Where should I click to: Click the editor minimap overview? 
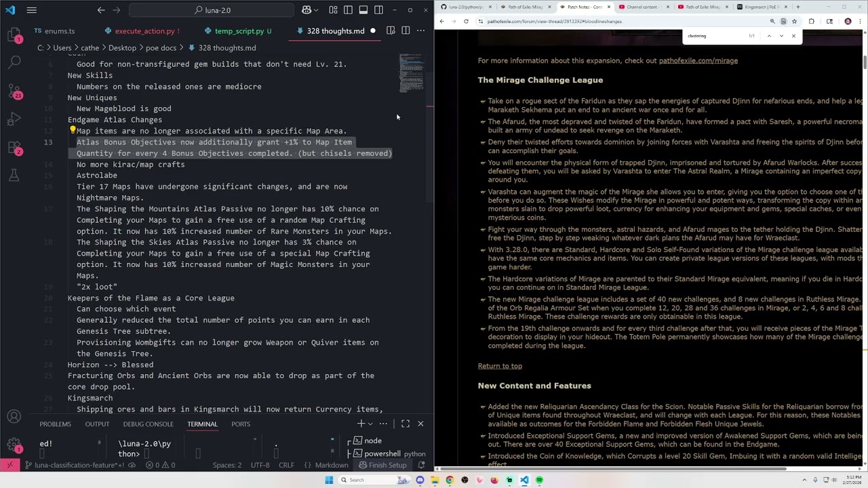pyautogui.click(x=412, y=73)
